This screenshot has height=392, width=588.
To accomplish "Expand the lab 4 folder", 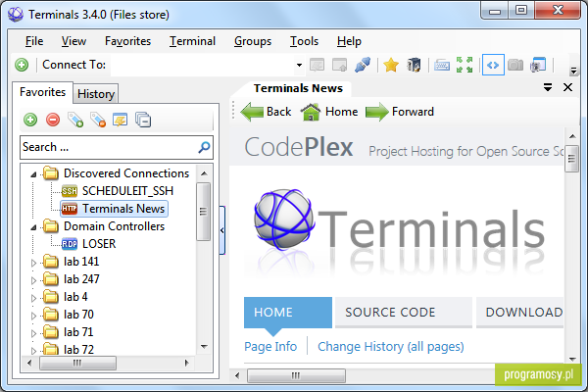I will coord(33,298).
